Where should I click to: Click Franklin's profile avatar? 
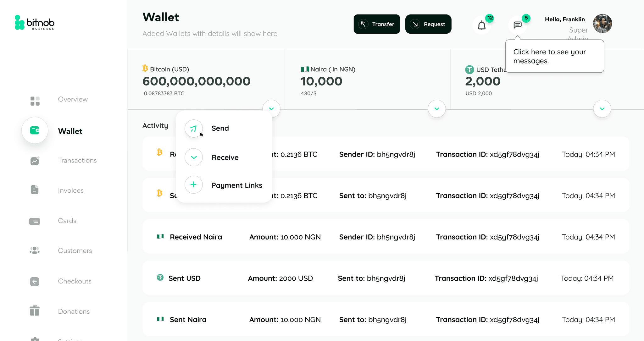(x=602, y=24)
